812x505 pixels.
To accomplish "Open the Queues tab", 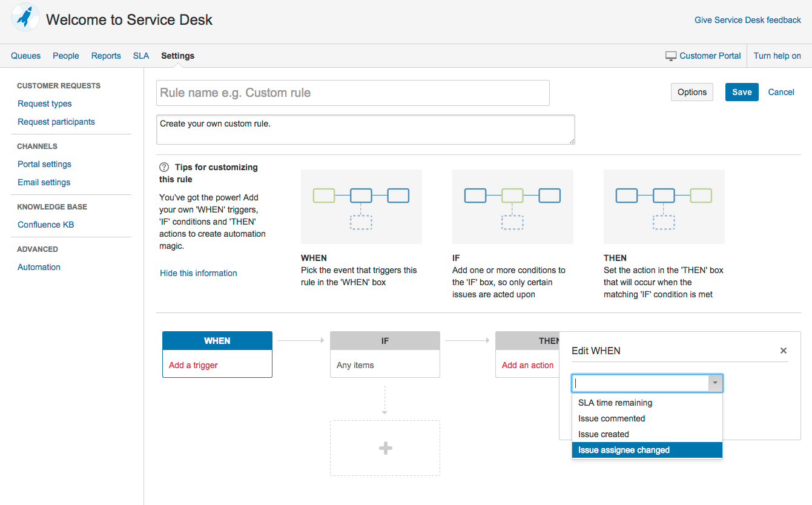I will pyautogui.click(x=26, y=56).
